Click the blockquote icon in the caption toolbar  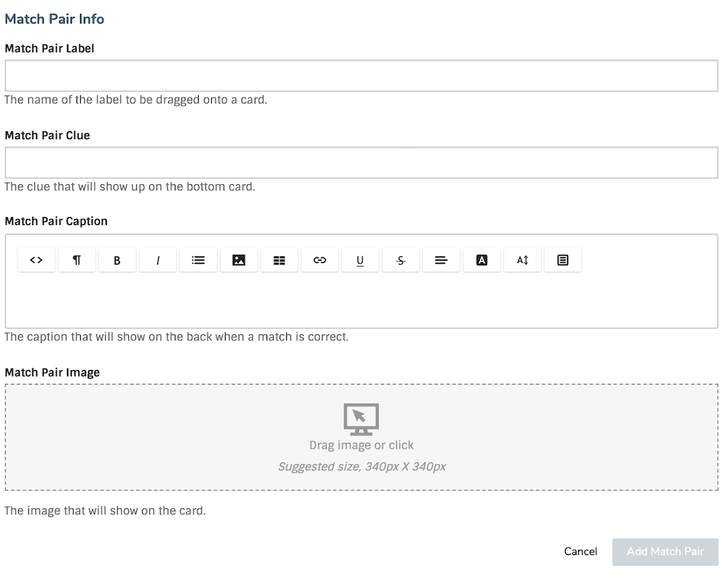tap(563, 259)
